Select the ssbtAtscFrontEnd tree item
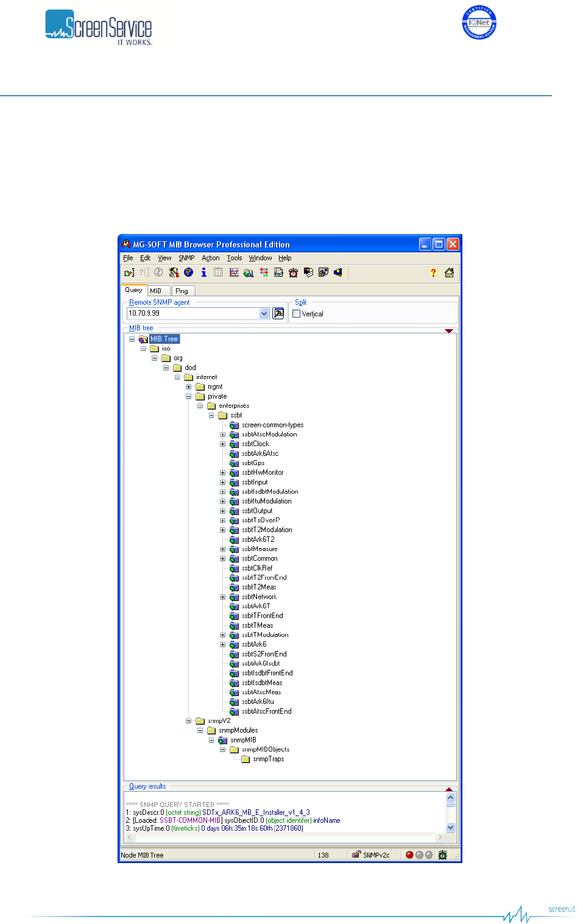The width and height of the screenshot is (583, 924). pyautogui.click(x=267, y=711)
